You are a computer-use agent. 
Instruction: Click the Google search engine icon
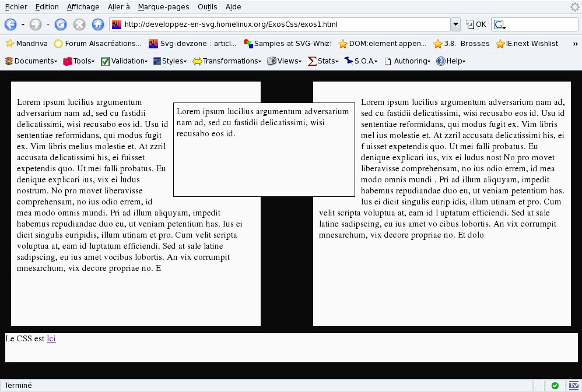tap(499, 24)
